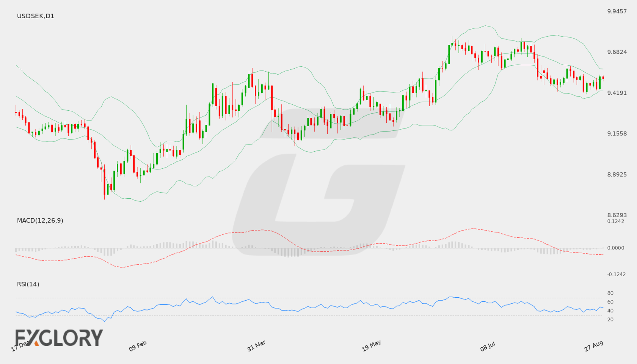Image resolution: width=637 pixels, height=364 pixels.
Task: Click the 19 May date label
Action: pos(371,346)
